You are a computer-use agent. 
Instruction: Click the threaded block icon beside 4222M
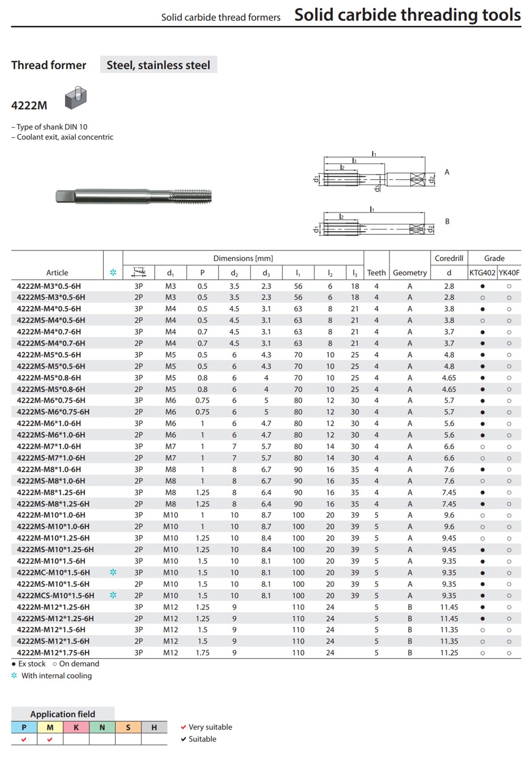76,98
